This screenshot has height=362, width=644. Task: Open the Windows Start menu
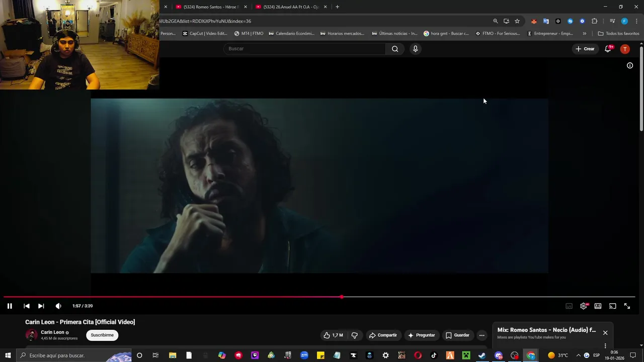pyautogui.click(x=8, y=355)
